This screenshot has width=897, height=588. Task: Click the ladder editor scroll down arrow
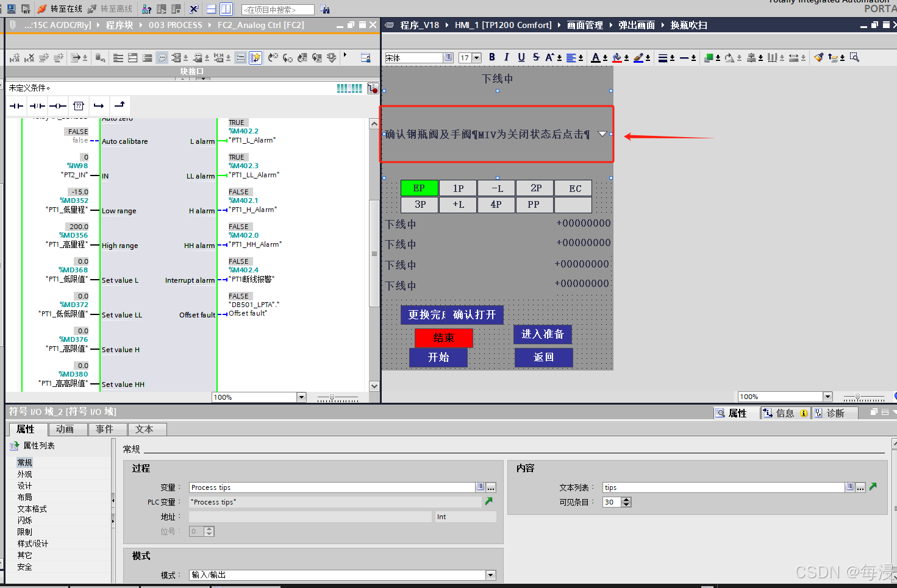pos(374,386)
